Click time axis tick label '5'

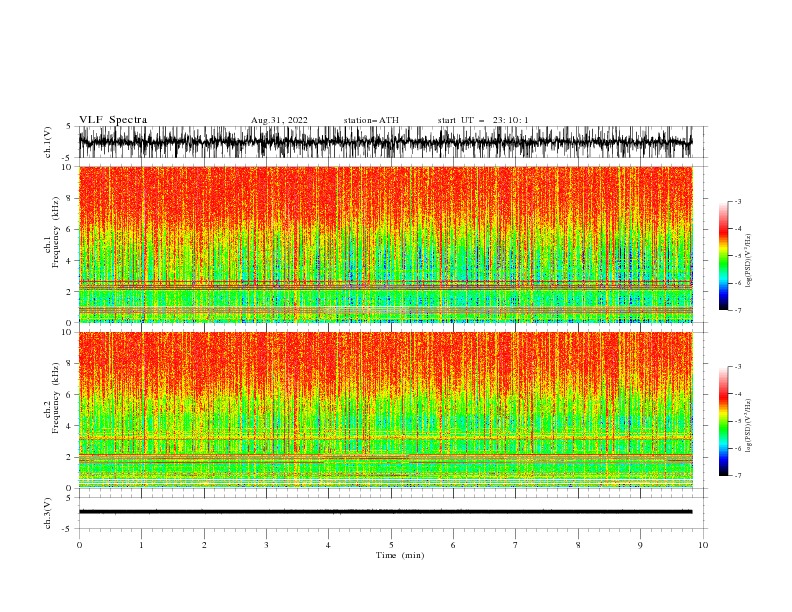391,545
